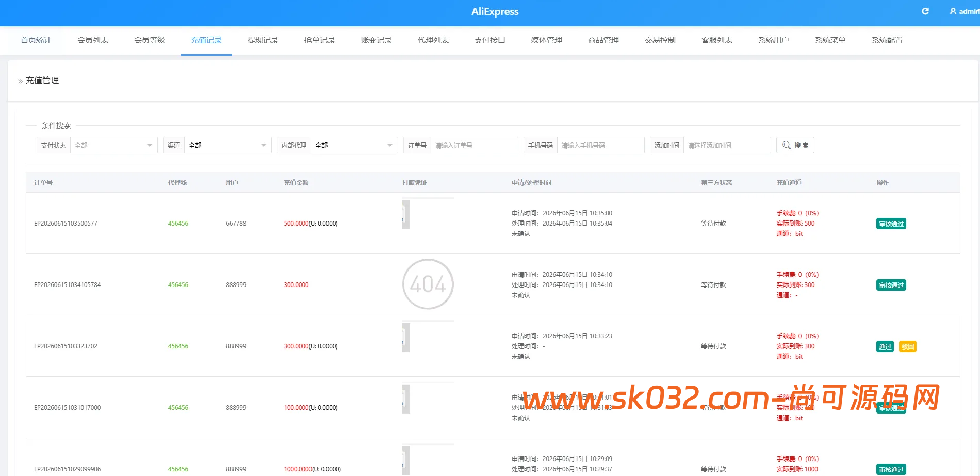980x476 pixels.
Task: Switch to 代理列表 tab
Action: (433, 40)
